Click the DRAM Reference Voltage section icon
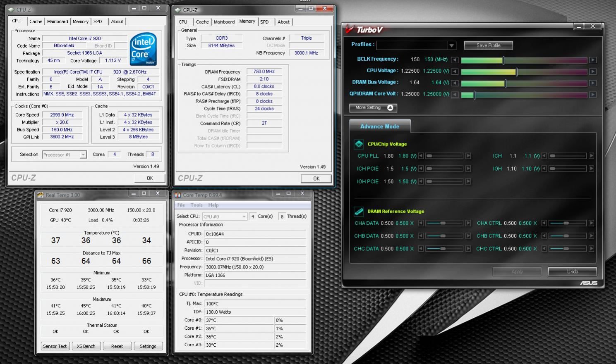616x364 pixels. (x=359, y=211)
